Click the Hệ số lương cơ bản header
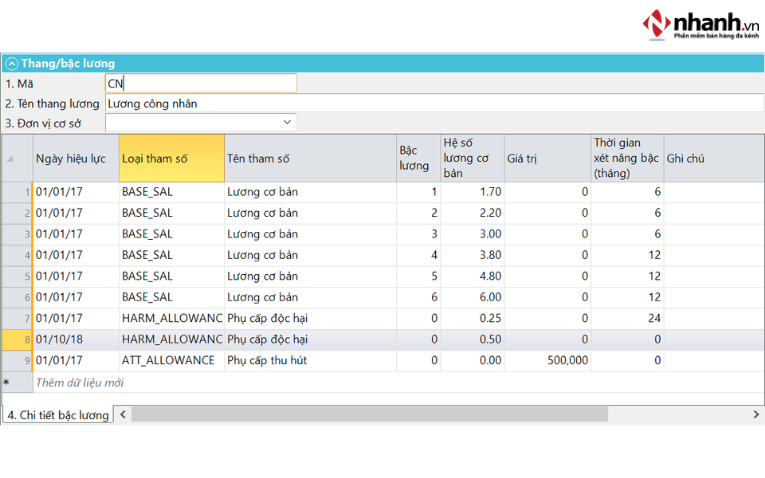This screenshot has height=478, width=765. pyautogui.click(x=471, y=158)
